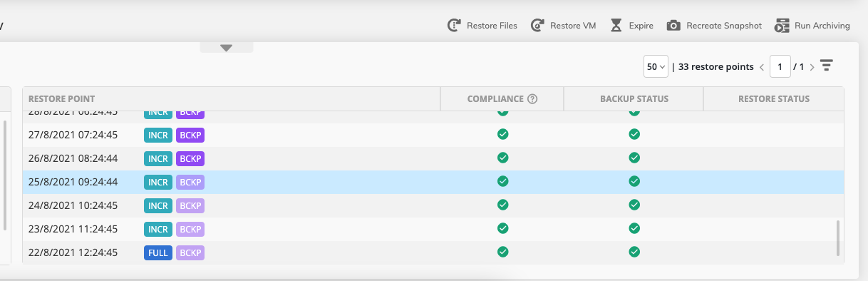Click backup status check for 22/8/2021 row
The width and height of the screenshot is (868, 281).
[x=634, y=252]
